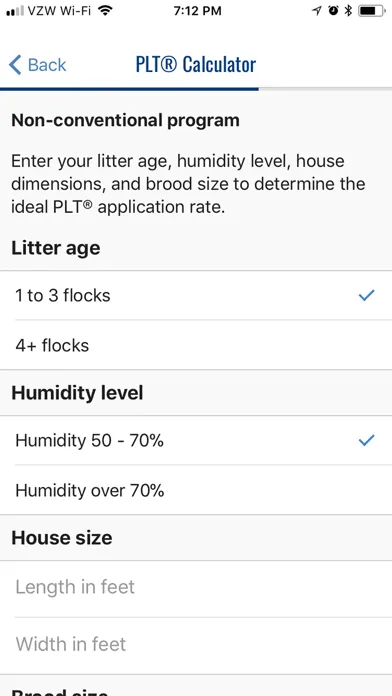392x696 pixels.
Task: Tap the PLT® Calculator title
Action: point(196,65)
